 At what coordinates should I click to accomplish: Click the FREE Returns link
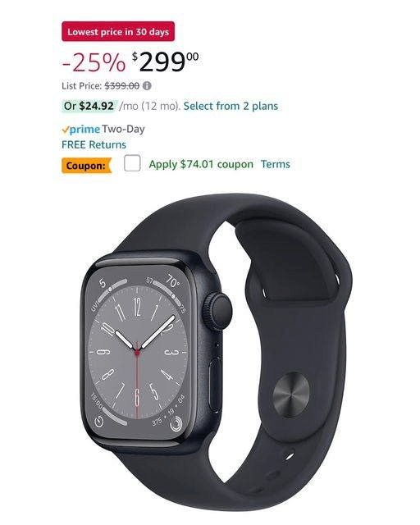(x=94, y=144)
